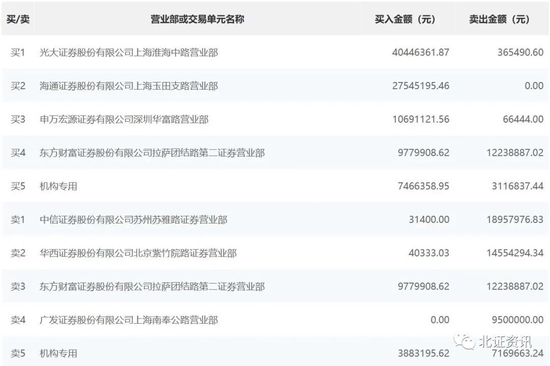The height and width of the screenshot is (366, 550).
Task: Select the 卖4 row label
Action: click(18, 320)
